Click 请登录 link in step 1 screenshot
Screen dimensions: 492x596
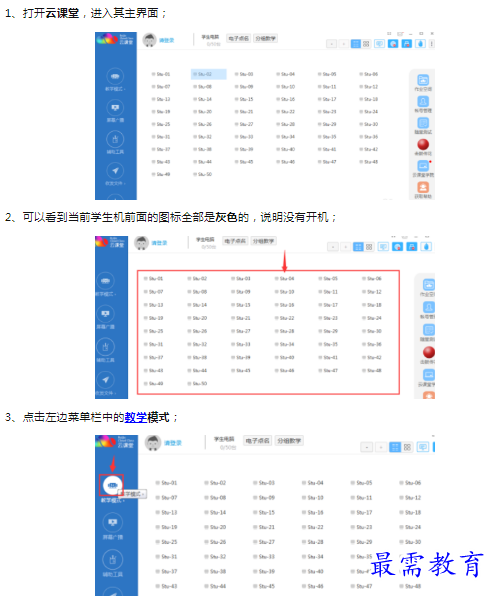click(x=167, y=40)
